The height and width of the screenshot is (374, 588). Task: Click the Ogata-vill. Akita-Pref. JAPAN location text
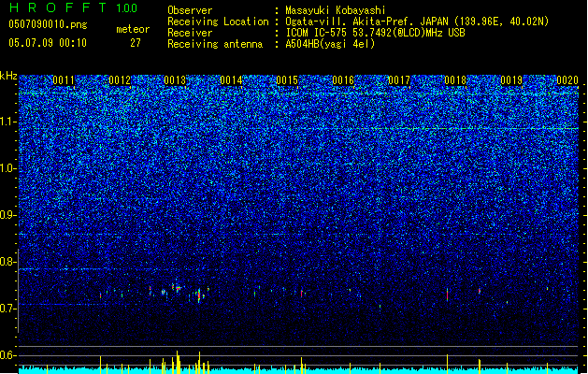tap(417, 22)
